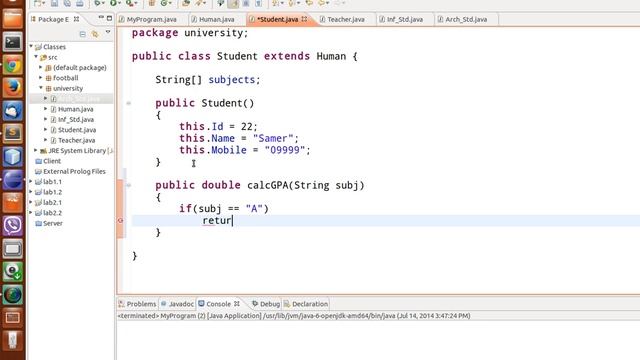The width and height of the screenshot is (640, 360).
Task: Open the Run button dropdown arrow
Action: [120, 4]
